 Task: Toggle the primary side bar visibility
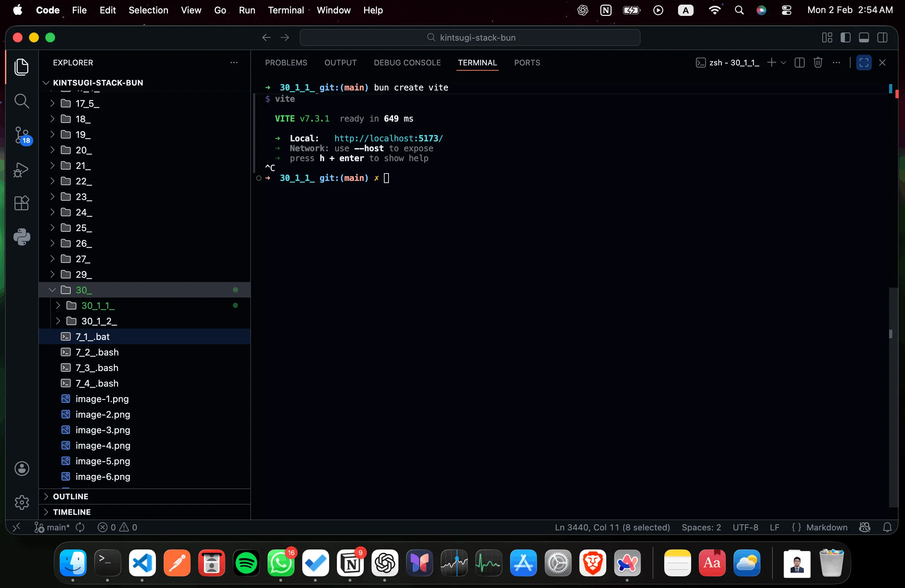click(845, 37)
